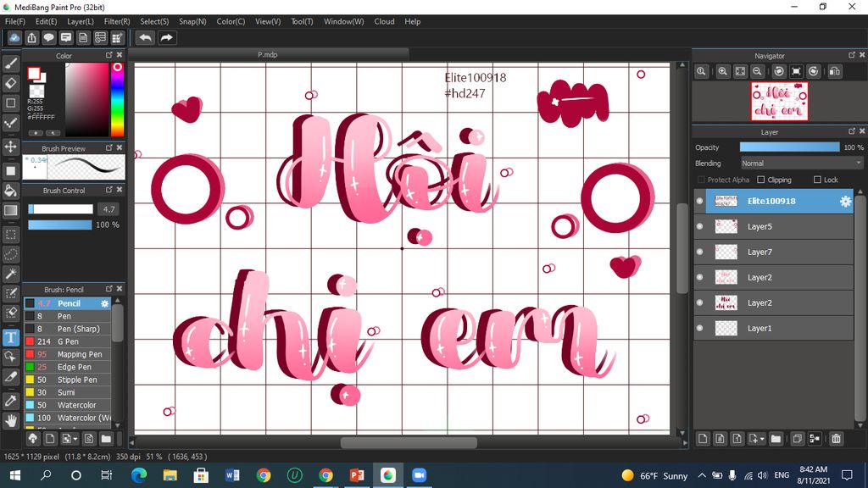This screenshot has height=488, width=868.
Task: Open the Filter(R) menu
Action: click(x=117, y=21)
